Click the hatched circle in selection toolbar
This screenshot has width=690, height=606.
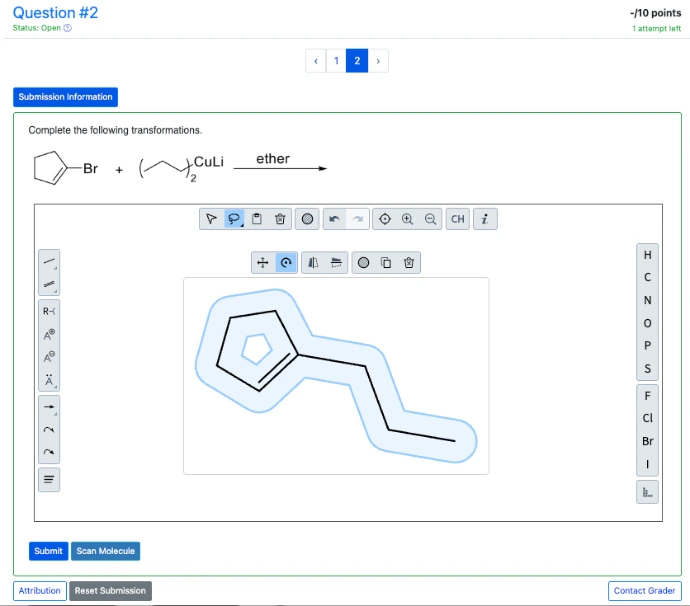(363, 263)
